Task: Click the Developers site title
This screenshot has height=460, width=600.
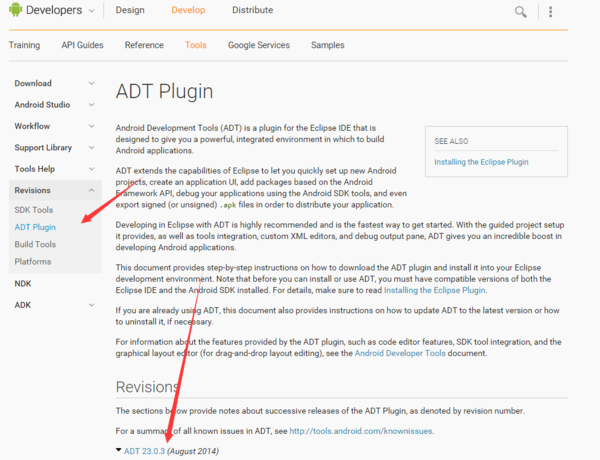Action: [54, 10]
